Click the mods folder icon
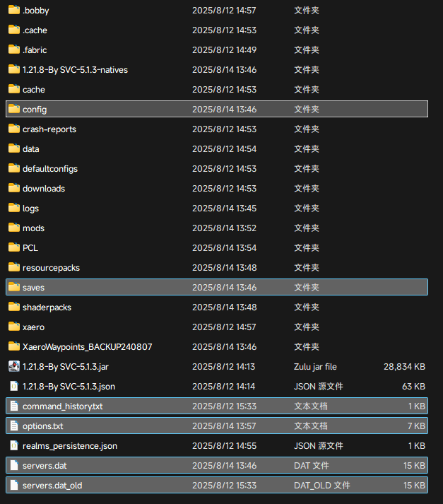Screen dimensions: 443x504 pyautogui.click(x=14, y=228)
